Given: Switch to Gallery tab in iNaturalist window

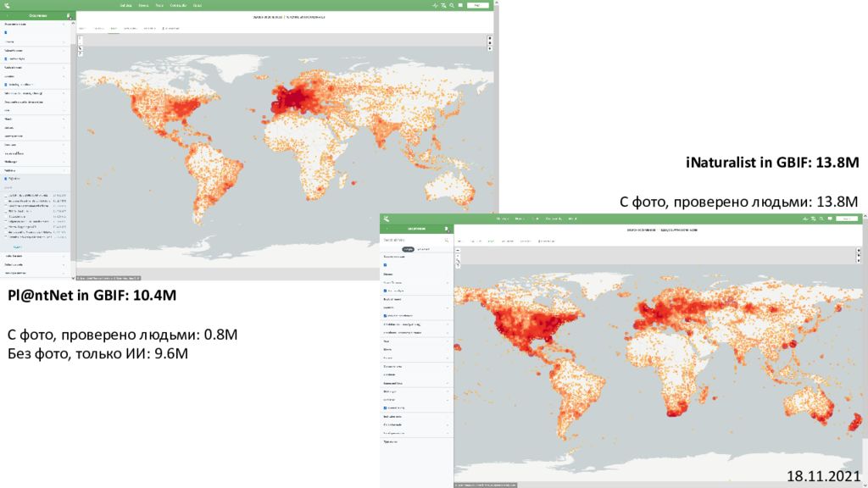Looking at the screenshot, I should tap(476, 241).
